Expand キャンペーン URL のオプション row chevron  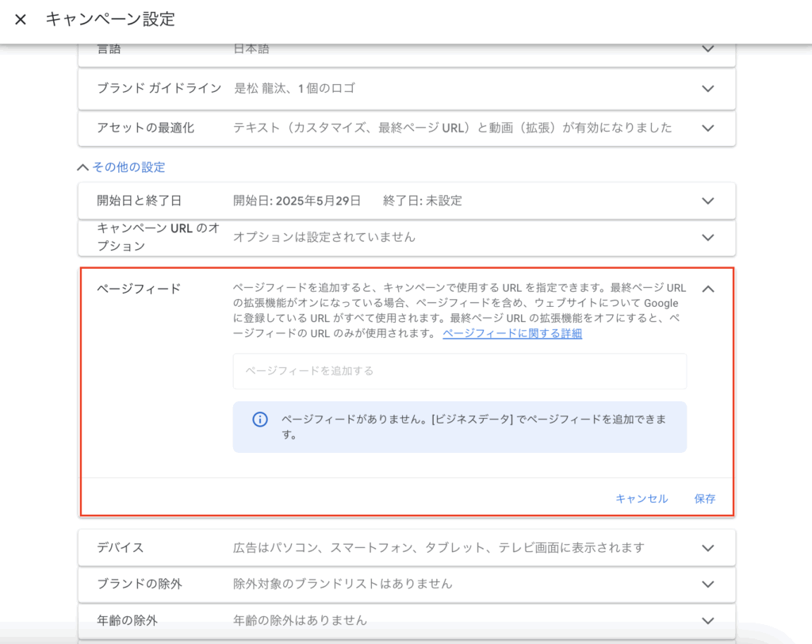click(708, 237)
